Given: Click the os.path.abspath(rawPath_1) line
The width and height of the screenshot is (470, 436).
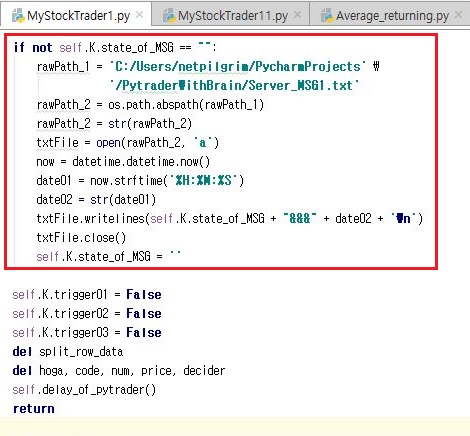Looking at the screenshot, I should (x=150, y=105).
